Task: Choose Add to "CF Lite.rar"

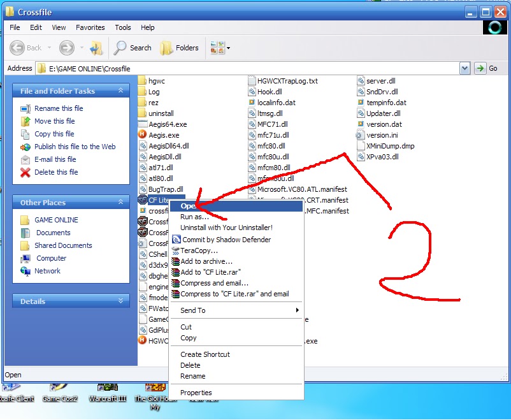Action: tap(237, 272)
